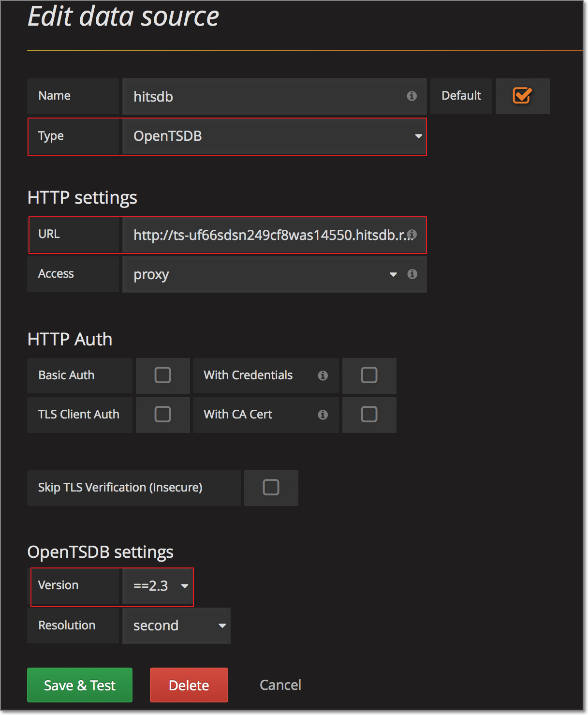Image resolution: width=588 pixels, height=715 pixels.
Task: Enable With CA Cert
Action: [x=369, y=415]
